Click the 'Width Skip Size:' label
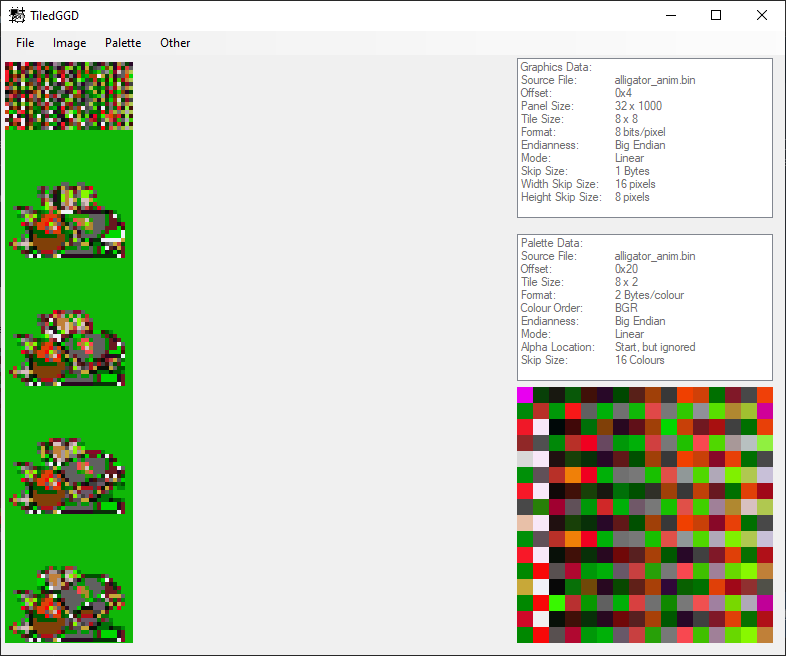Screen dimensions: 786x656 (559, 184)
